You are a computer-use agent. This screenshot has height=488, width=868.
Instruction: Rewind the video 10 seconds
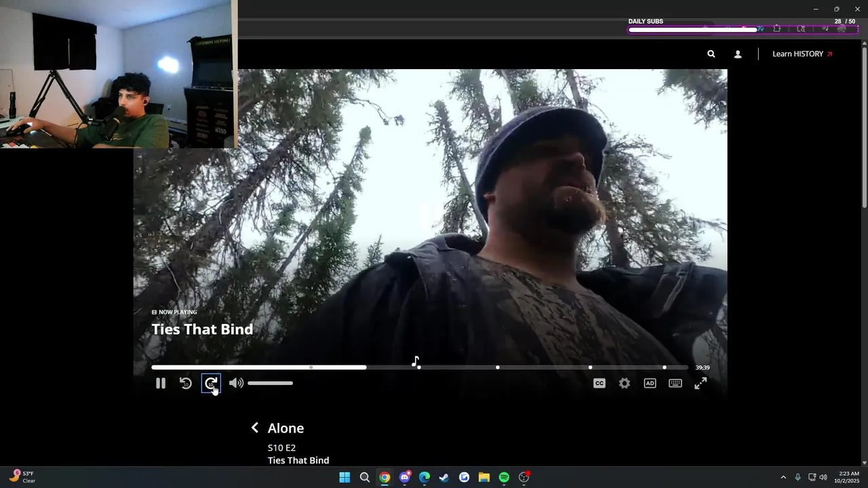[x=186, y=384]
